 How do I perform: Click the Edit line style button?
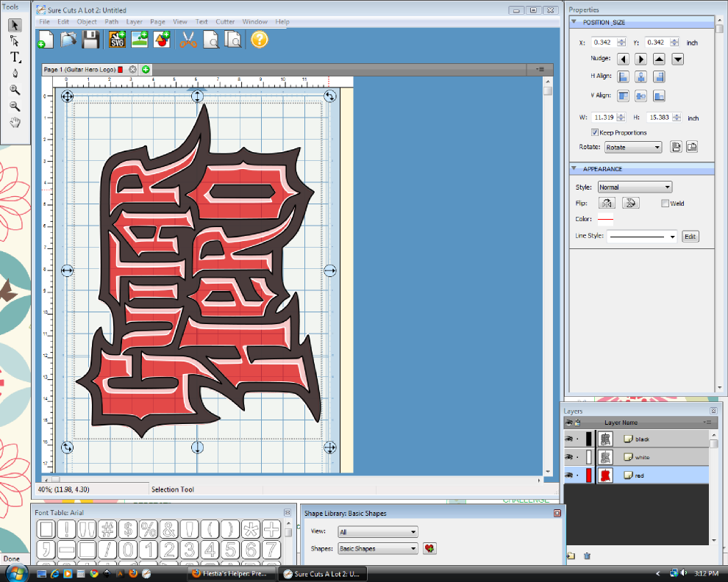(690, 236)
